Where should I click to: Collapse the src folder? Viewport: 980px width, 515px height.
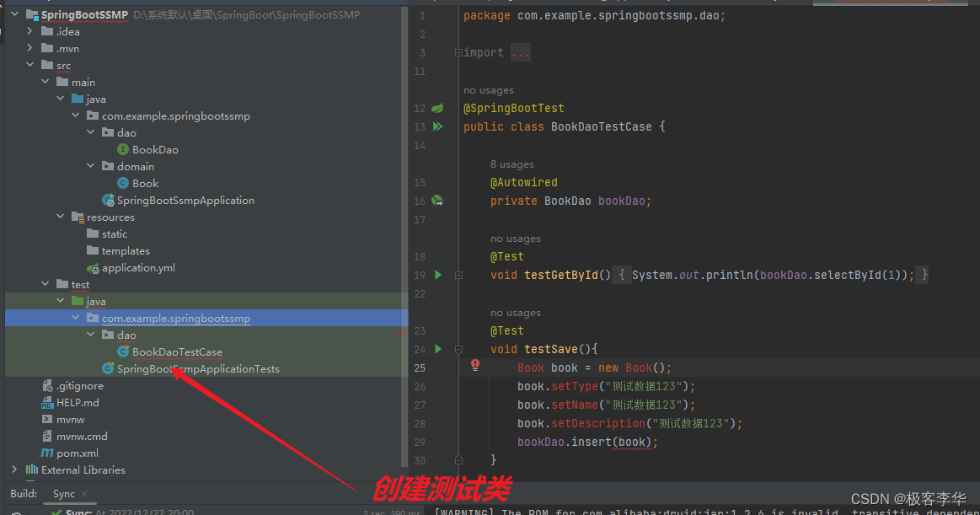[x=29, y=64]
